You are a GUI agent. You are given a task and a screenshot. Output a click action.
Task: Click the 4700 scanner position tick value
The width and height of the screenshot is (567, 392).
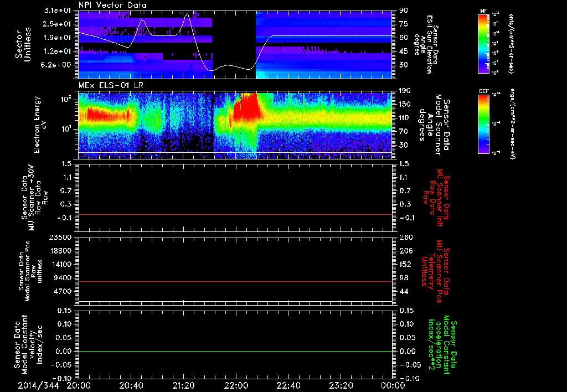click(x=62, y=291)
